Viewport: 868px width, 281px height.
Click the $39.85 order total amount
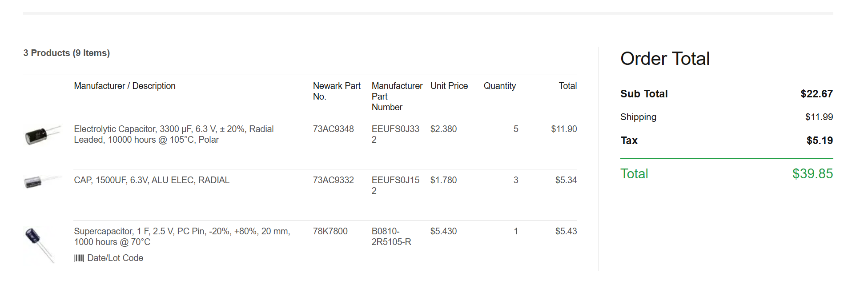pos(812,173)
